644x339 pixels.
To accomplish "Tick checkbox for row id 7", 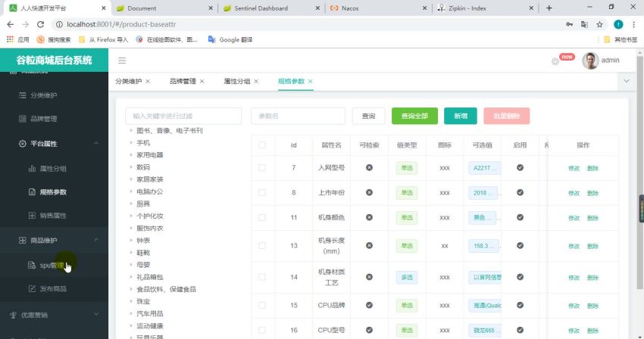I will click(x=262, y=167).
